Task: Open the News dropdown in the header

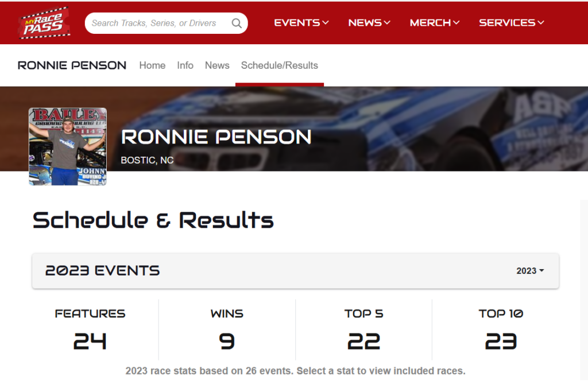Action: [369, 23]
